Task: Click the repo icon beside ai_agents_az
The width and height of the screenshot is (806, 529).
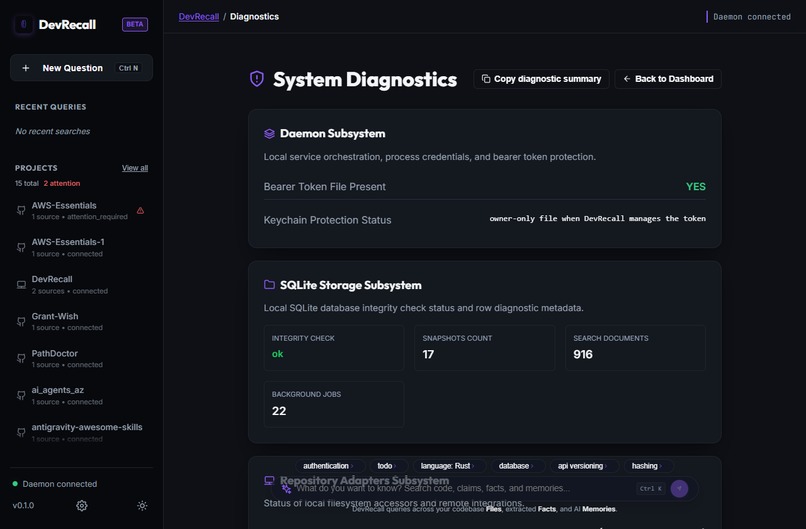Action: coord(21,395)
